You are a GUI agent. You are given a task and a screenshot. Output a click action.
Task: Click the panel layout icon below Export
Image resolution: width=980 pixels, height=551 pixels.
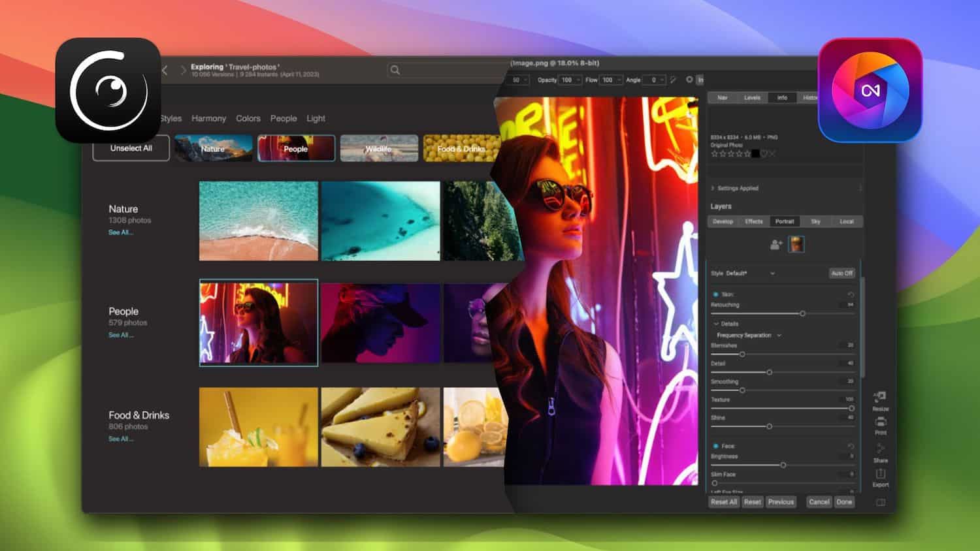tap(880, 502)
